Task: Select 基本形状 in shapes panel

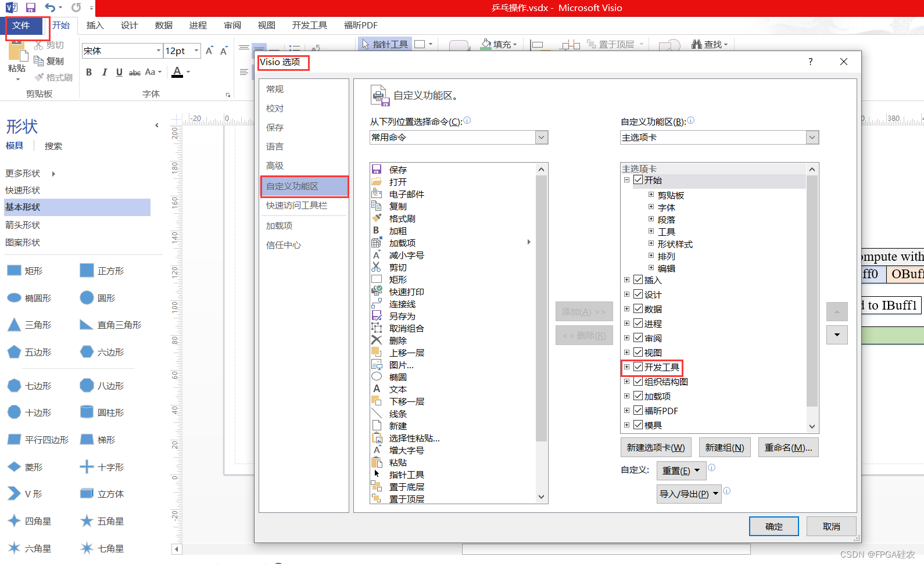Action: [x=77, y=207]
